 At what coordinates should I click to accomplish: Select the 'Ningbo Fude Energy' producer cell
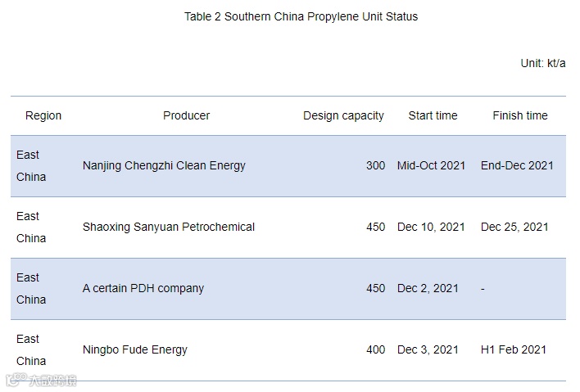pyautogui.click(x=135, y=349)
